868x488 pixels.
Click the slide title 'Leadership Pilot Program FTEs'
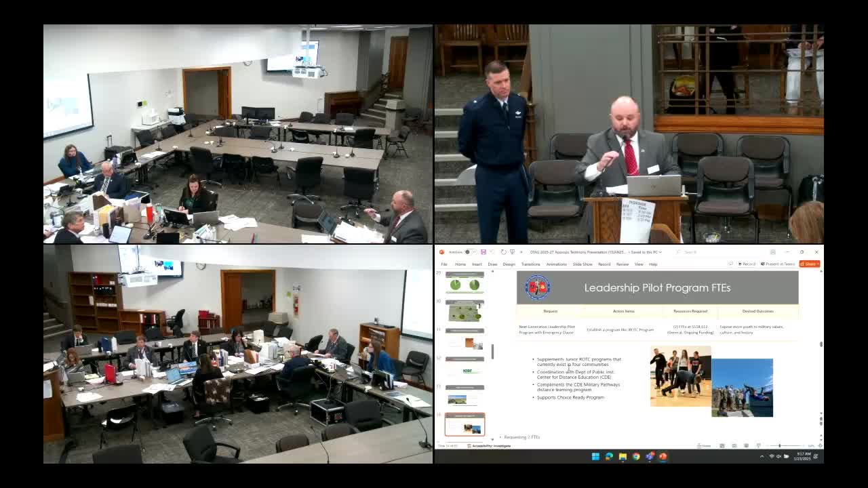click(657, 287)
